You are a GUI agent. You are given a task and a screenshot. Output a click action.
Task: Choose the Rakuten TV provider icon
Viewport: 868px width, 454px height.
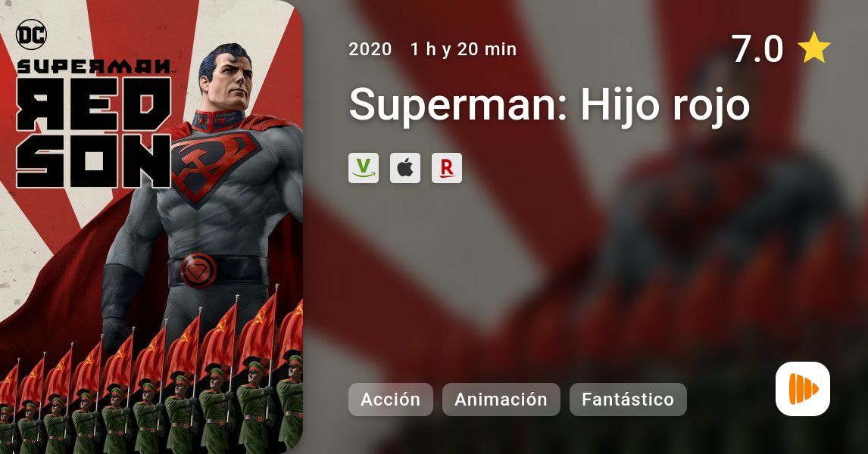pyautogui.click(x=447, y=168)
